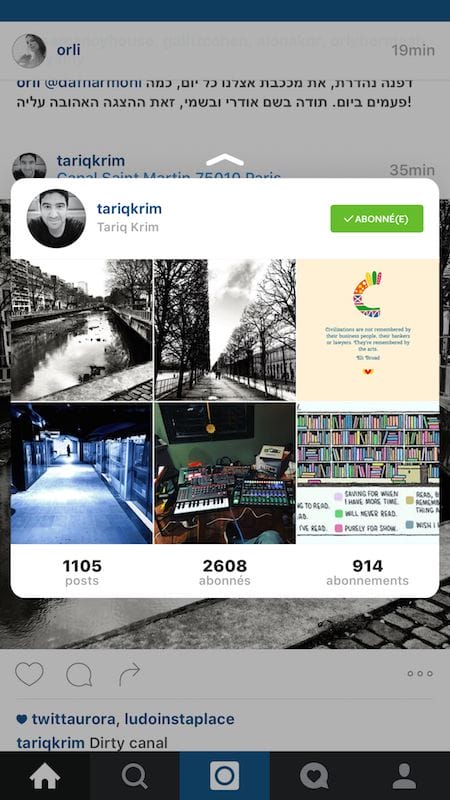Toggle the green ABONNÉ(E) follow button
This screenshot has height=800, width=450.
[x=377, y=218]
